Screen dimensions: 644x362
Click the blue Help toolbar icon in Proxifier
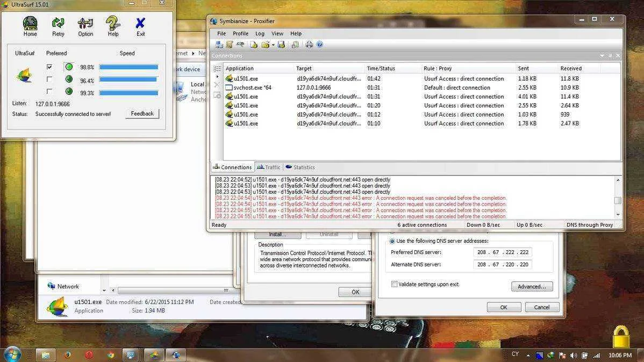click(x=319, y=45)
